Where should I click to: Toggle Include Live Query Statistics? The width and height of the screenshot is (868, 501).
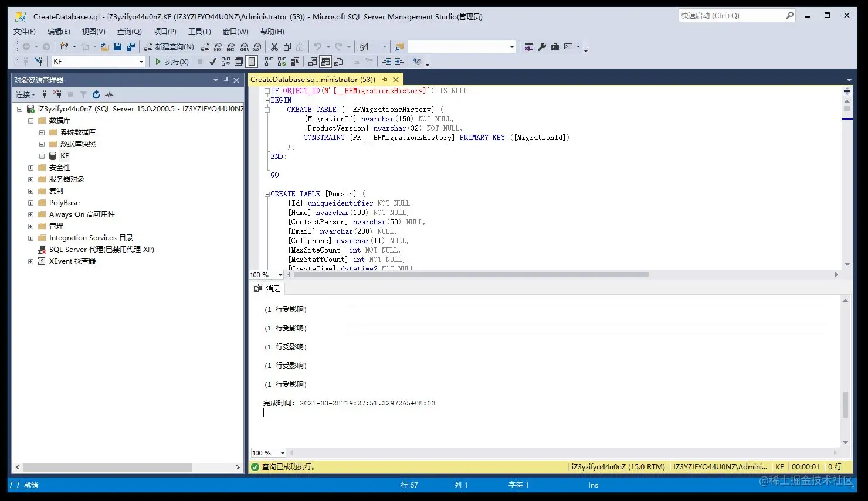pyautogui.click(x=282, y=62)
